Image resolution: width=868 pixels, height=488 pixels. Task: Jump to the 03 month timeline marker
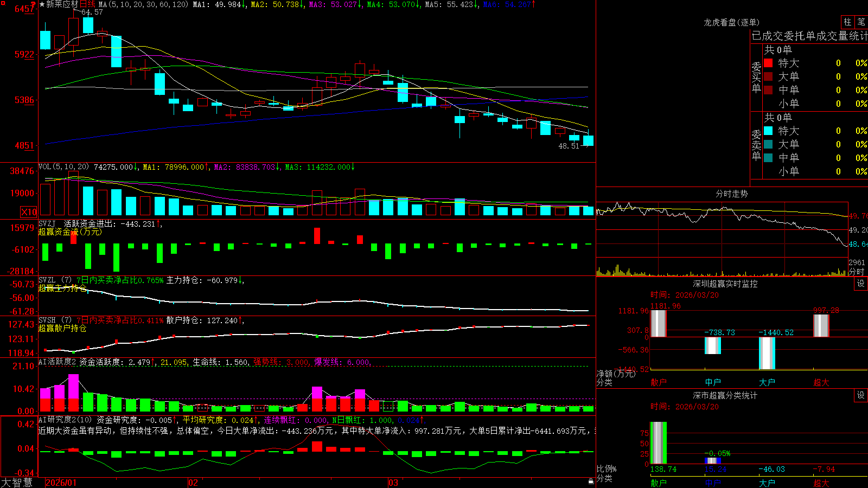pos(393,483)
